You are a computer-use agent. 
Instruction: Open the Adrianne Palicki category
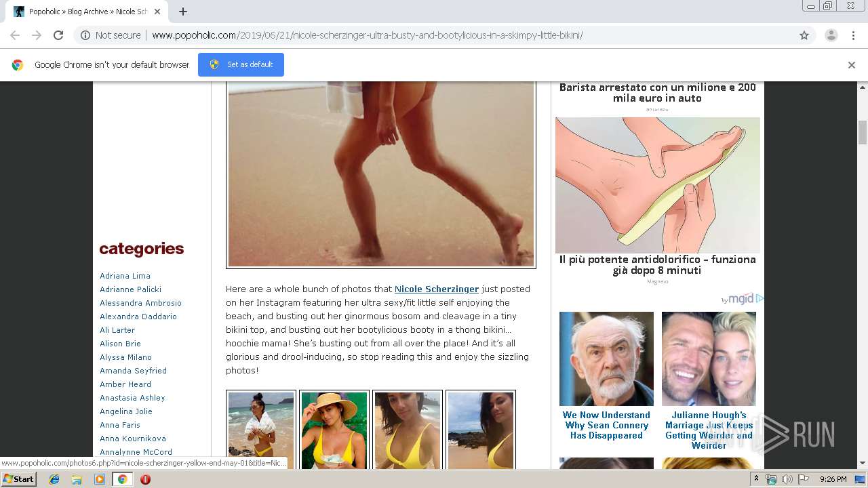point(131,289)
